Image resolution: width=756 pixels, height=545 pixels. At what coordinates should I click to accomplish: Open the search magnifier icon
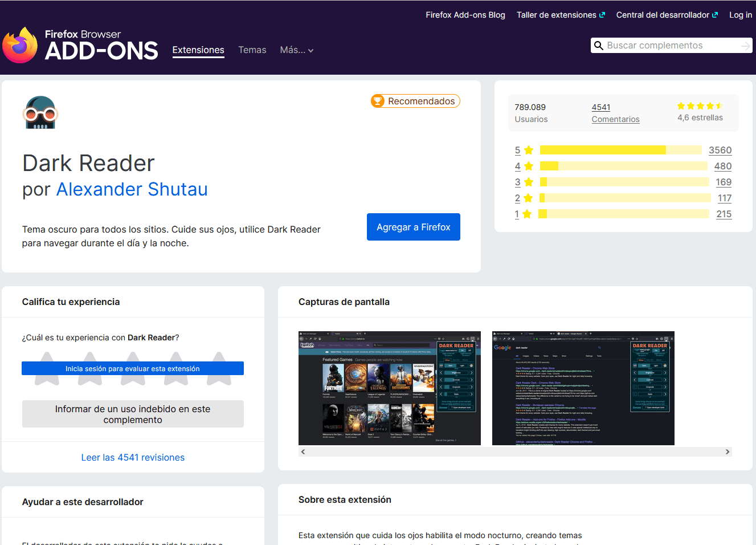click(599, 45)
